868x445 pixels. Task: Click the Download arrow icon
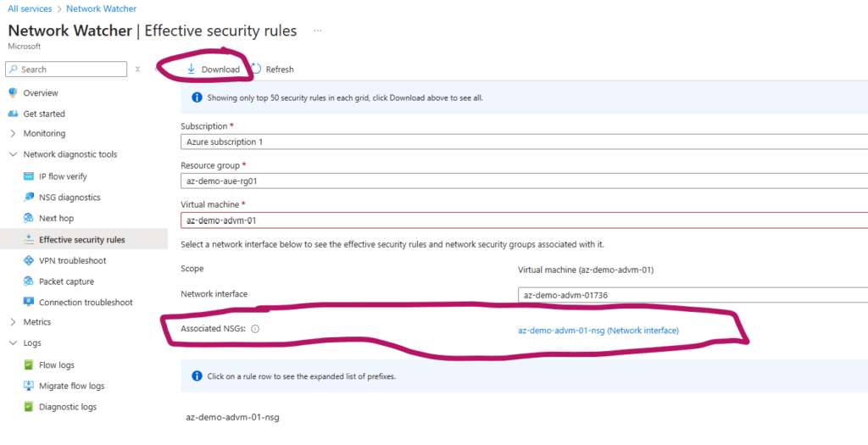click(192, 69)
